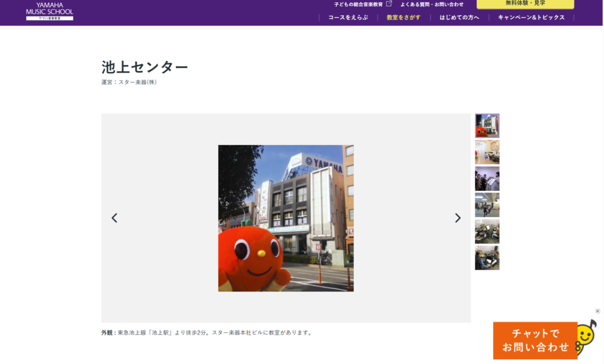Open はじめての方へ menu item

click(x=459, y=17)
